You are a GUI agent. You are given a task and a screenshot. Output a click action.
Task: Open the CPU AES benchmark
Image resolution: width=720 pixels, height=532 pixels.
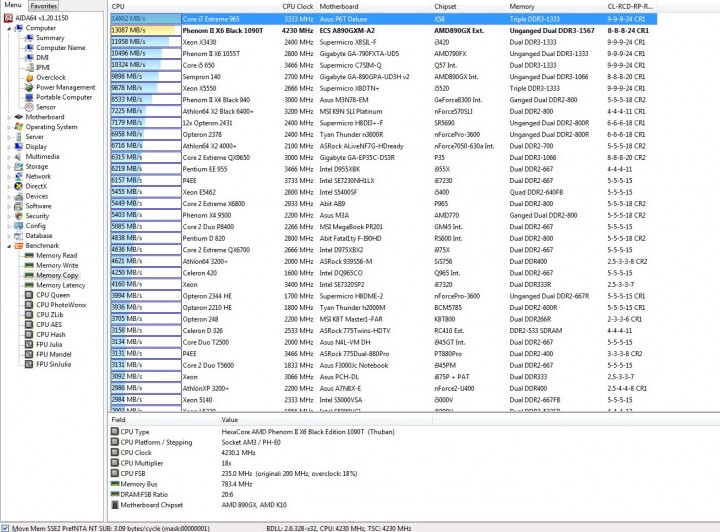pyautogui.click(x=49, y=325)
